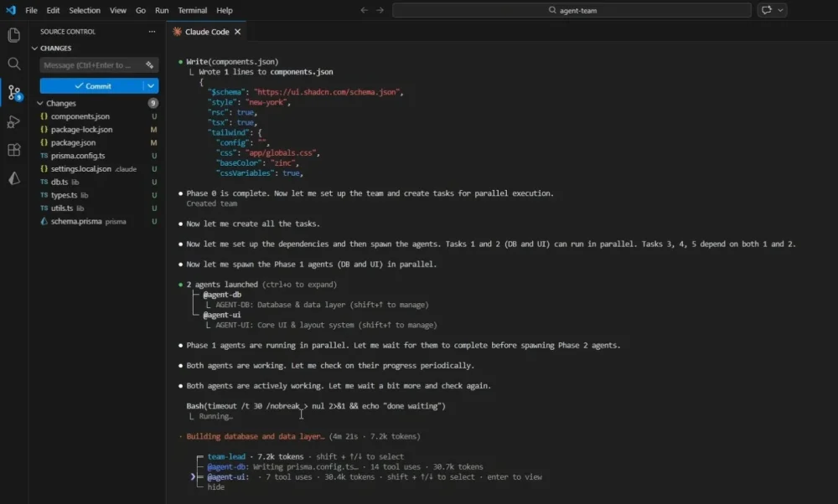The height and width of the screenshot is (504, 838).
Task: Click the Commit button
Action: (x=92, y=85)
